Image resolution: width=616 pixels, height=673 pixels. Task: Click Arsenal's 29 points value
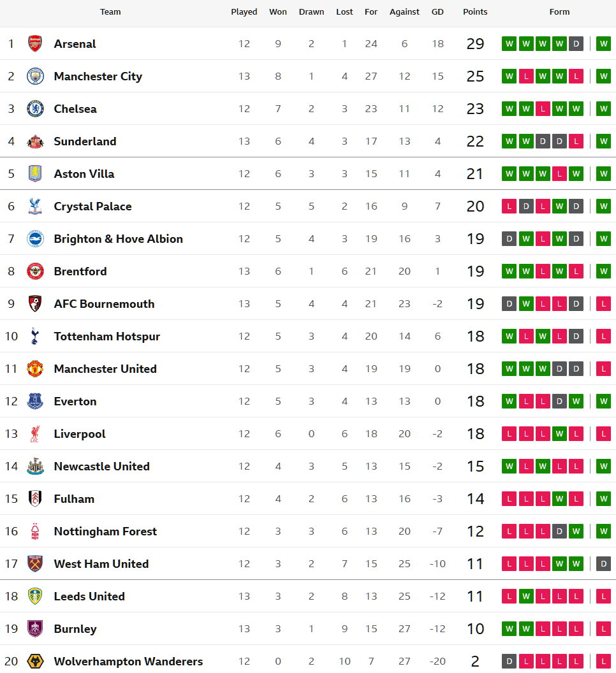point(475,43)
